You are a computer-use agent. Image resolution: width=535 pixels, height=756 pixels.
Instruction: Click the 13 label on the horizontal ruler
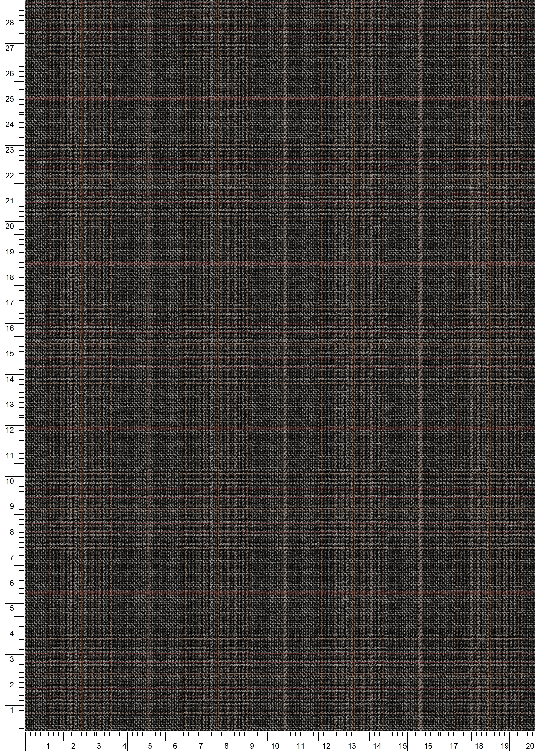tap(352, 746)
